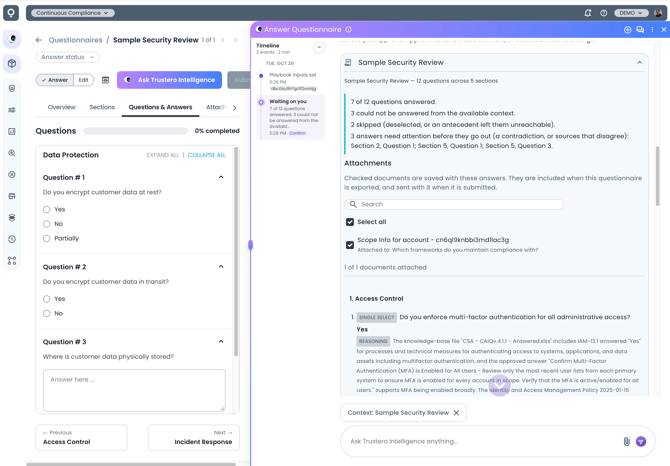Open the help question mark icon

[603, 13]
